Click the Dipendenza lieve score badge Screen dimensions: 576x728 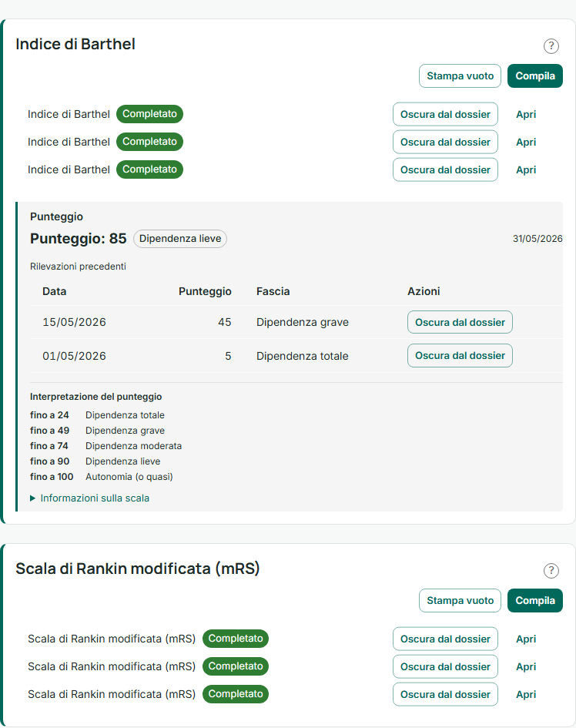pyautogui.click(x=180, y=239)
